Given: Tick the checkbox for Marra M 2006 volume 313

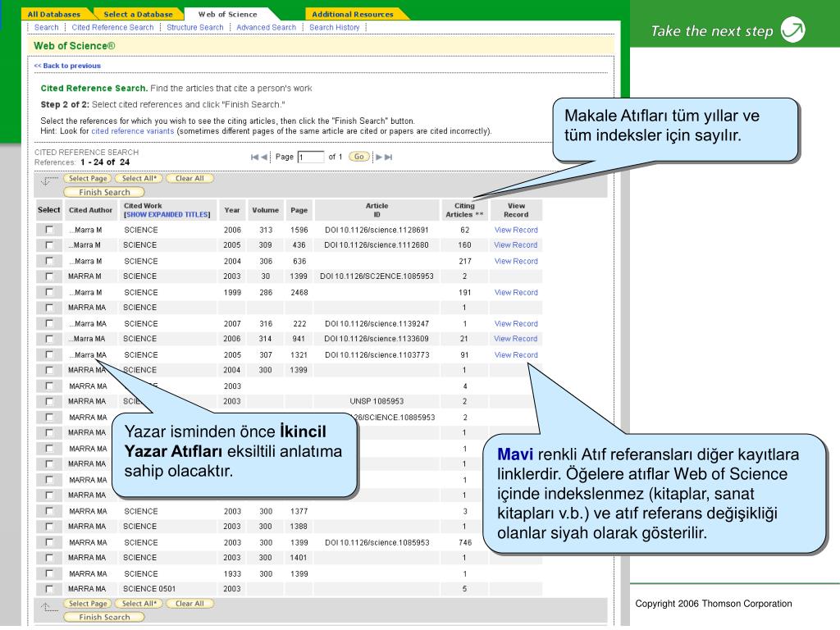Looking at the screenshot, I should pyautogui.click(x=49, y=230).
